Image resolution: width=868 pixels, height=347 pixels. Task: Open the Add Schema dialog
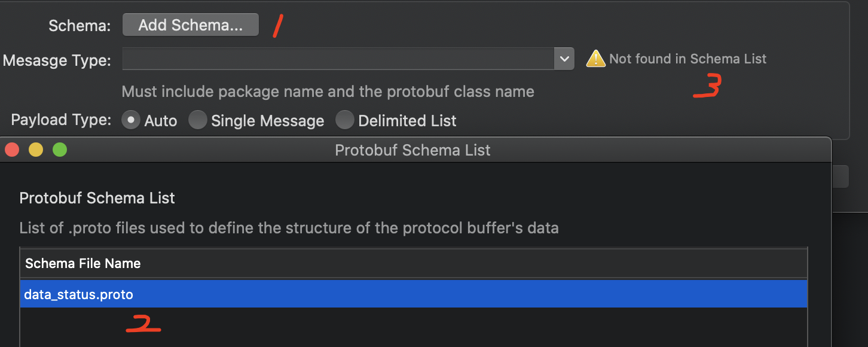coord(190,25)
